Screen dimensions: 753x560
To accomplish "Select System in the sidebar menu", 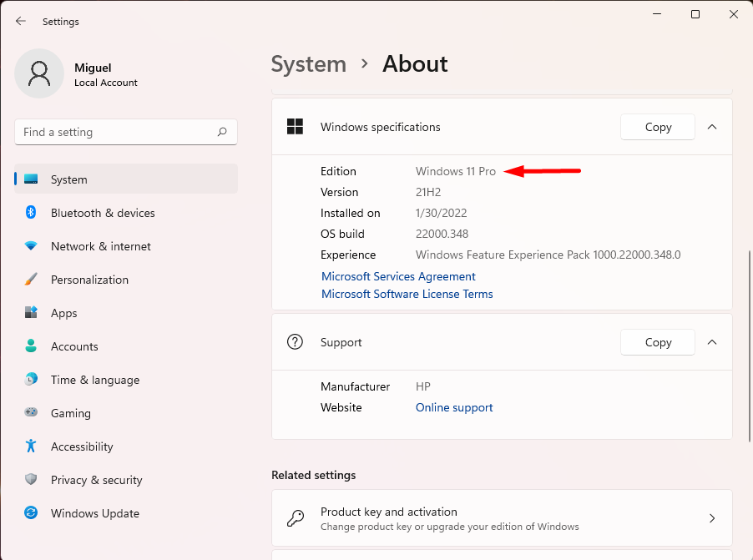I will pos(68,179).
